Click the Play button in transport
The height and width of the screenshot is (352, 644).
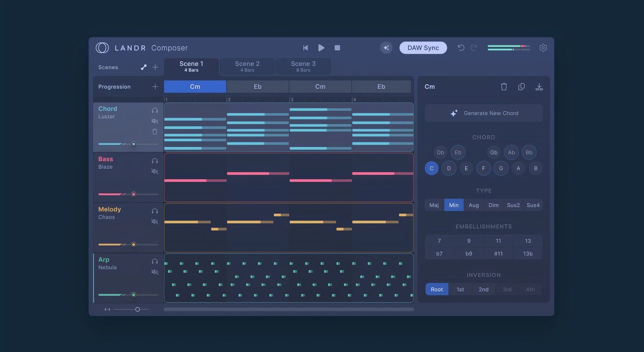(x=321, y=48)
